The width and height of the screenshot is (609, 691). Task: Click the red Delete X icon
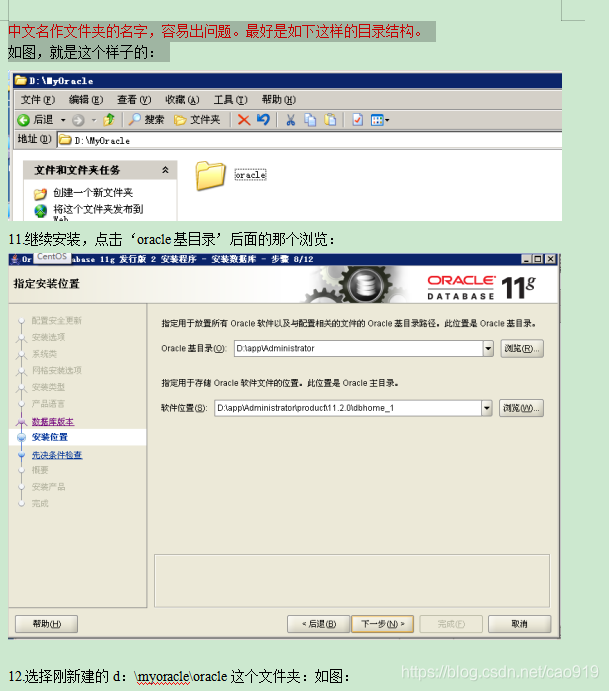[244, 119]
